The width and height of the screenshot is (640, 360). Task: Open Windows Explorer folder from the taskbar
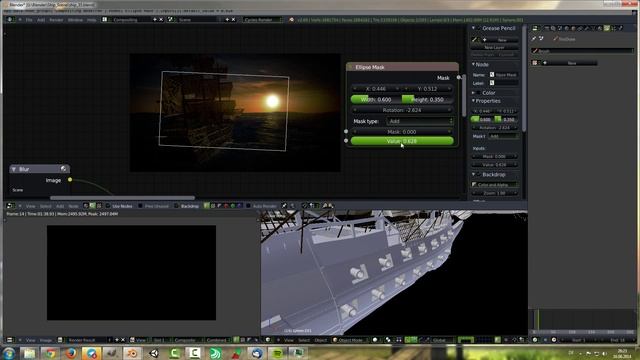click(x=29, y=353)
